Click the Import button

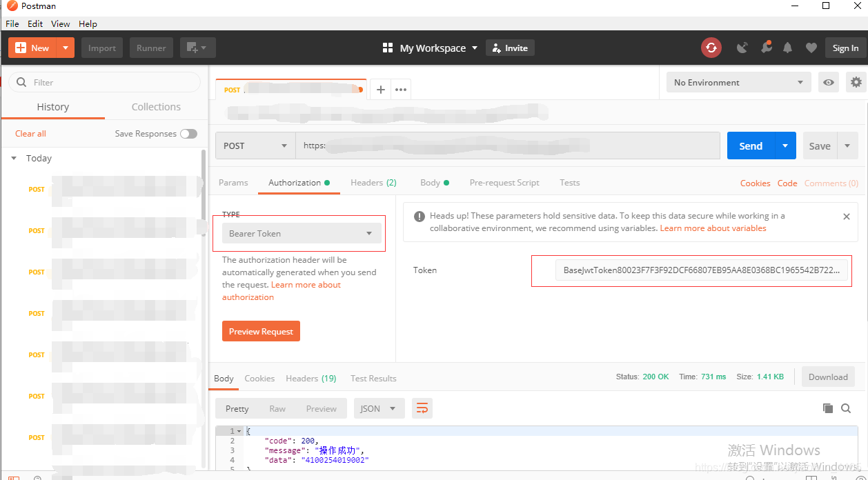(x=102, y=48)
